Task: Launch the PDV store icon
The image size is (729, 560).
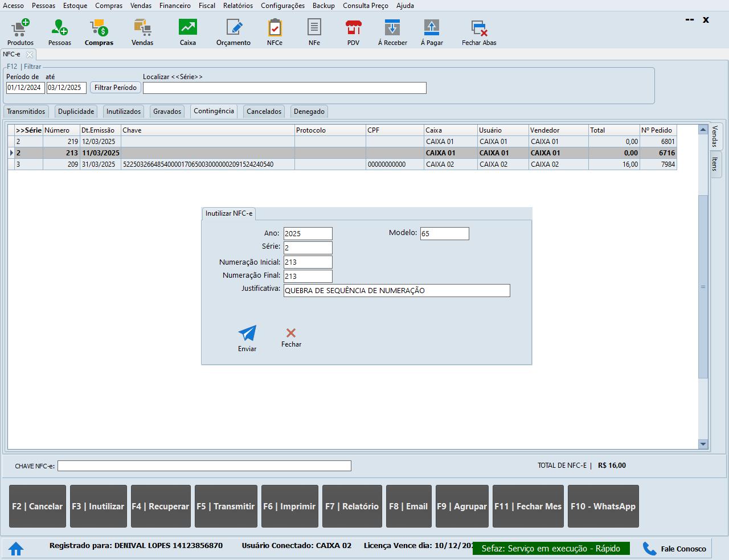Action: (x=353, y=32)
